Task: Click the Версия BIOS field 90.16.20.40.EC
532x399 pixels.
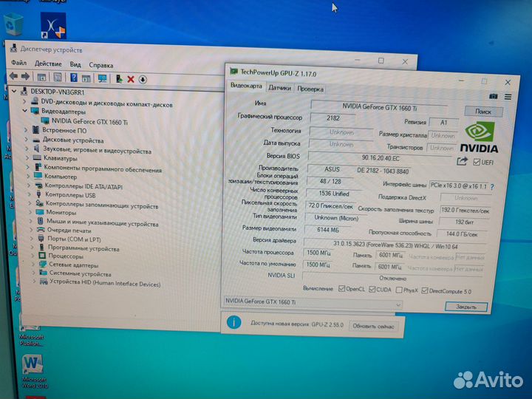Action: pyautogui.click(x=381, y=158)
